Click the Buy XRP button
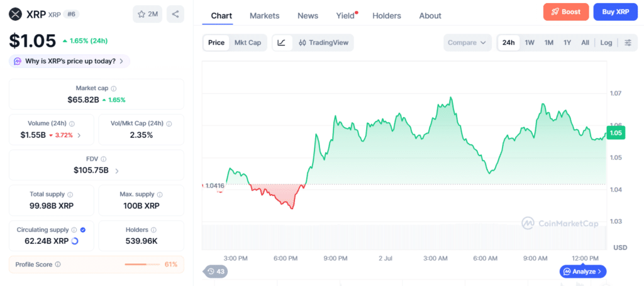The height and width of the screenshot is (286, 644). (615, 12)
